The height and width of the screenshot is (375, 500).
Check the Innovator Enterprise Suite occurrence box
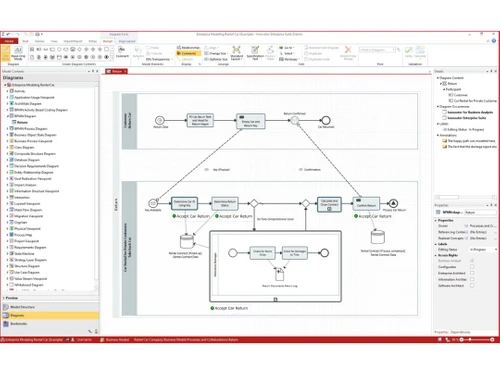pos(444,118)
